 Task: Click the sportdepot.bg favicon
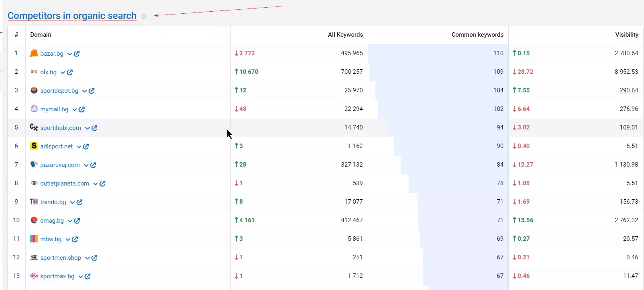pyautogui.click(x=34, y=90)
